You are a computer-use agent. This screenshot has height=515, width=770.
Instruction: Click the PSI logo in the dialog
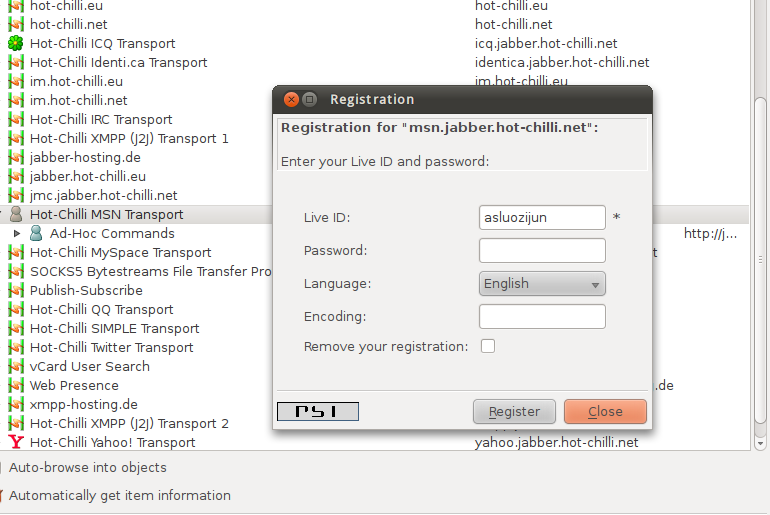coord(318,411)
